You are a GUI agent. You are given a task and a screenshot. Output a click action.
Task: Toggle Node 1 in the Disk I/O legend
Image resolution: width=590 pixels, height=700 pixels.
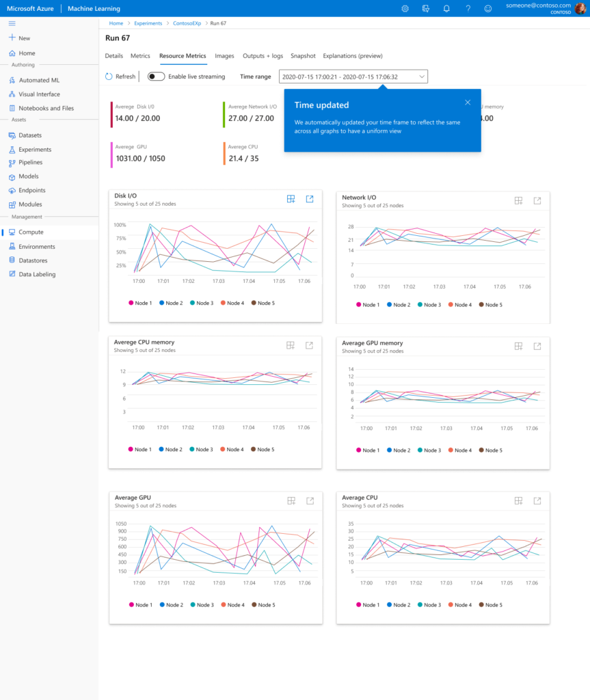139,303
